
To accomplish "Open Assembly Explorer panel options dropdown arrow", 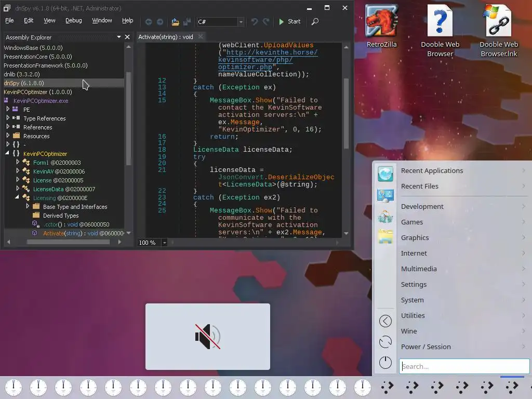I will click(x=119, y=37).
